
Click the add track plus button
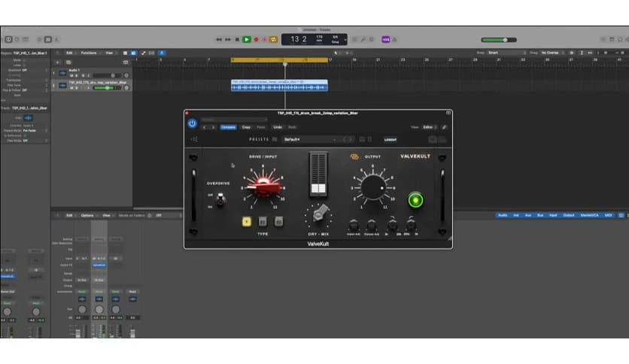coord(58,62)
